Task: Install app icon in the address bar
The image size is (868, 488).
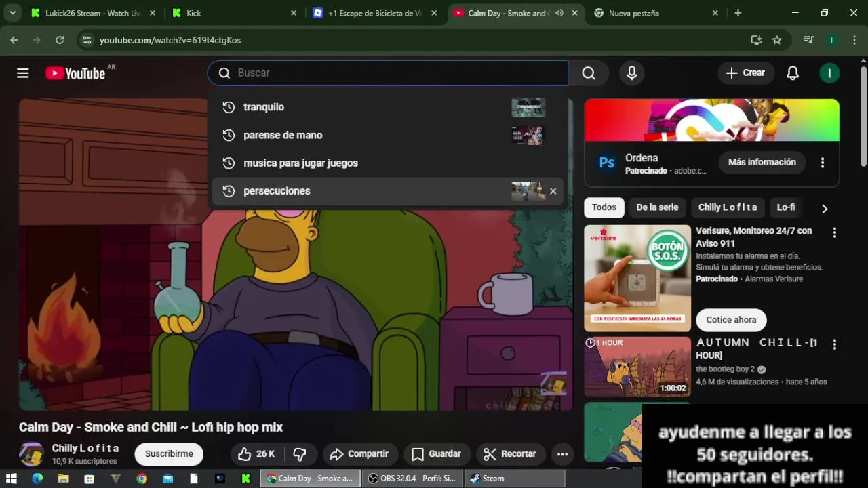Action: [756, 40]
